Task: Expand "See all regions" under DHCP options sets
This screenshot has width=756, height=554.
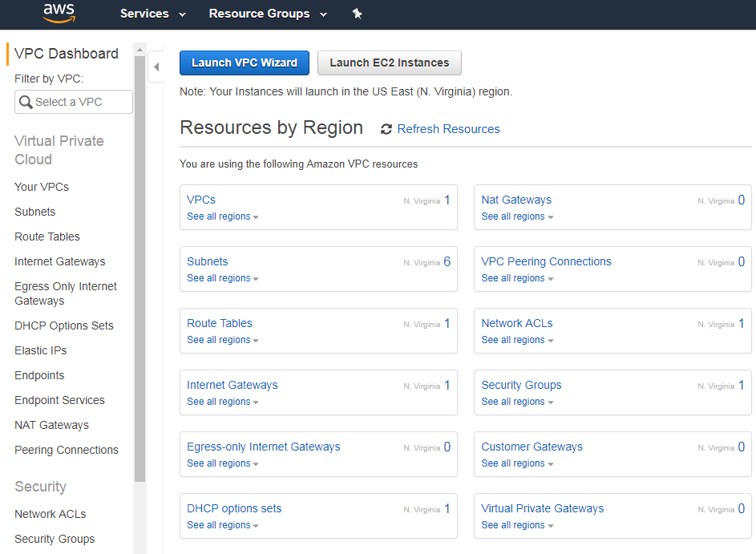Action: tap(222, 525)
